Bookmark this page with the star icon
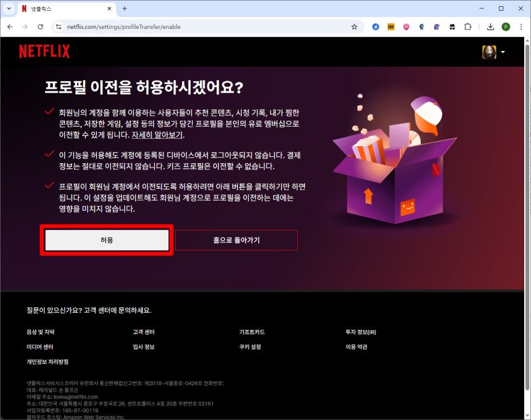 pyautogui.click(x=354, y=27)
